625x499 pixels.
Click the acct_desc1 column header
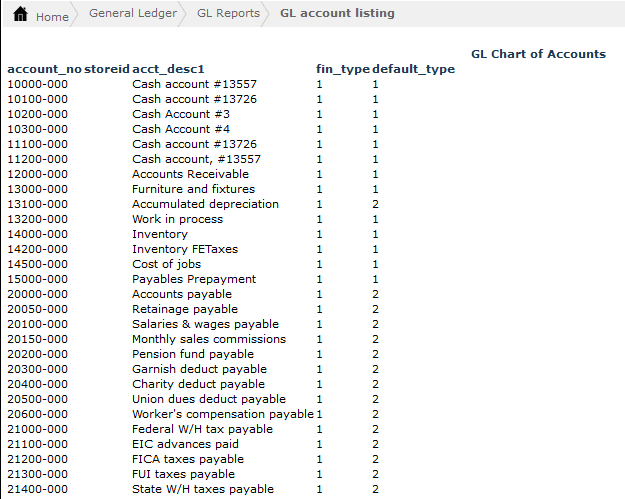[x=168, y=69]
